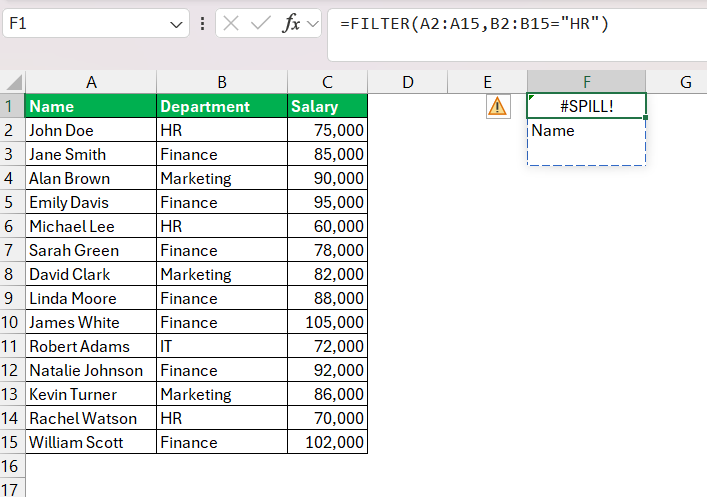Select the cell James White

click(x=91, y=322)
